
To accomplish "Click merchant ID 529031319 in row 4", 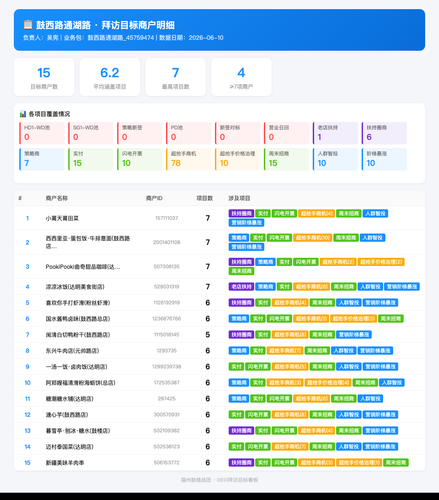I will [167, 287].
